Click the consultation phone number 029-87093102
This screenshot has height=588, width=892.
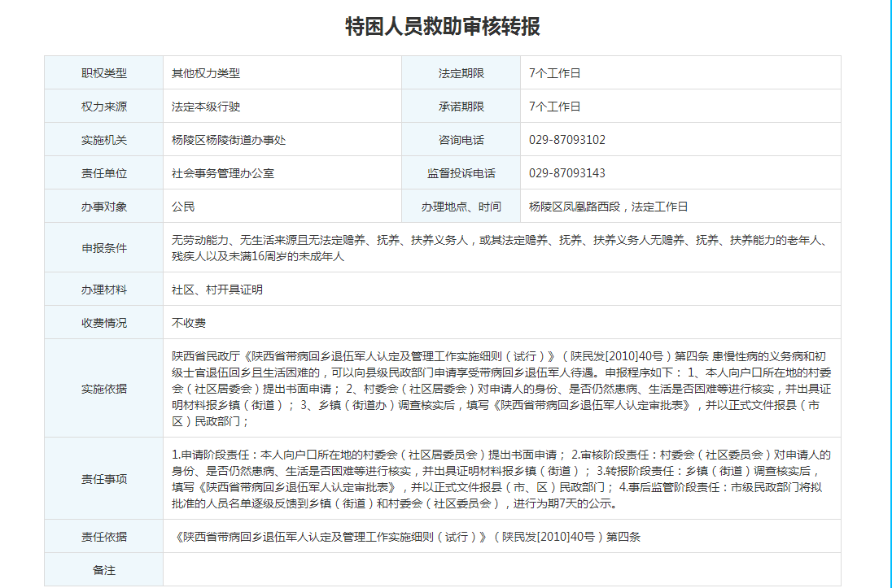pos(566,140)
